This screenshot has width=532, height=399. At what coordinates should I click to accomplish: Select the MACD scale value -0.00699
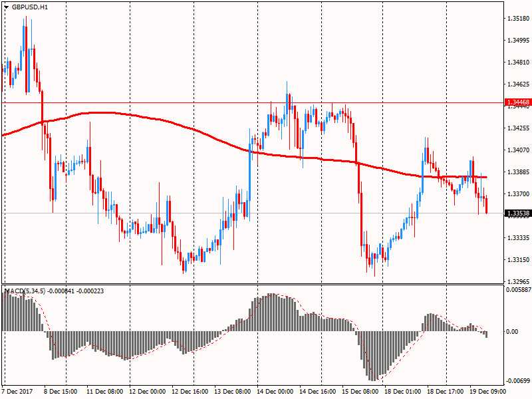pos(519,380)
